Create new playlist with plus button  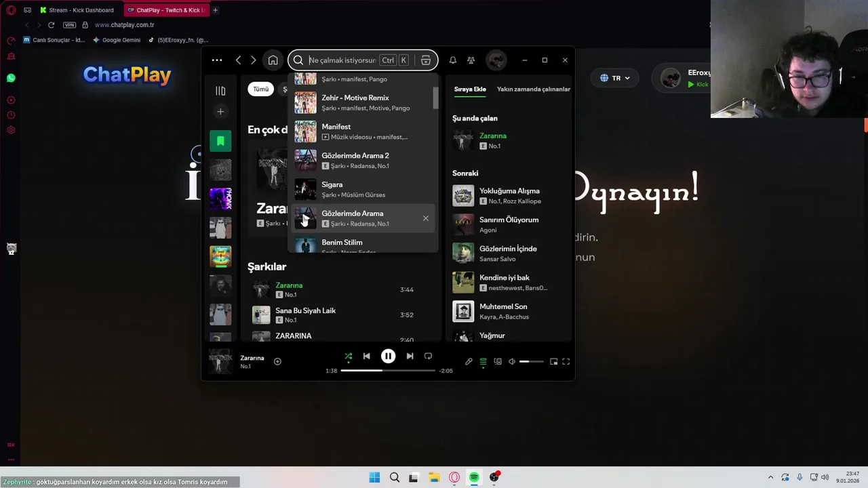point(220,112)
